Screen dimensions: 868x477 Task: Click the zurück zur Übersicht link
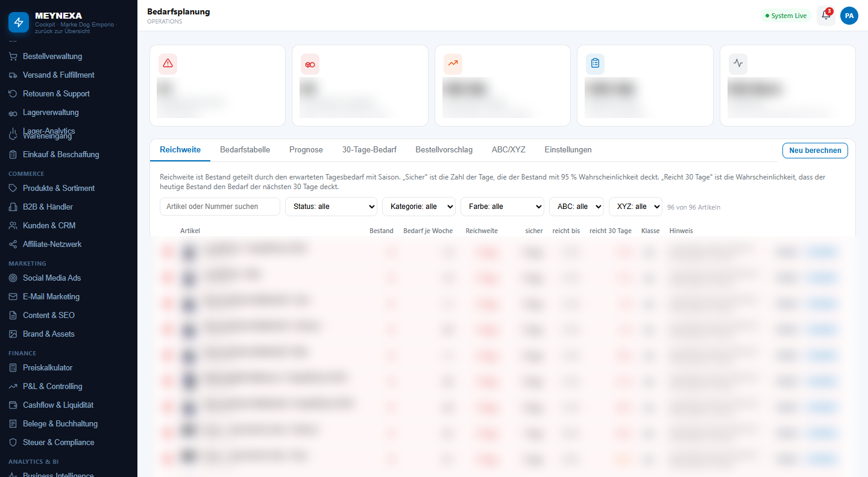point(63,31)
